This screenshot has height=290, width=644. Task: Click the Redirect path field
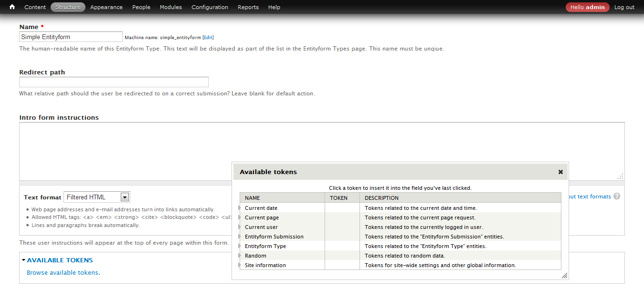(114, 82)
